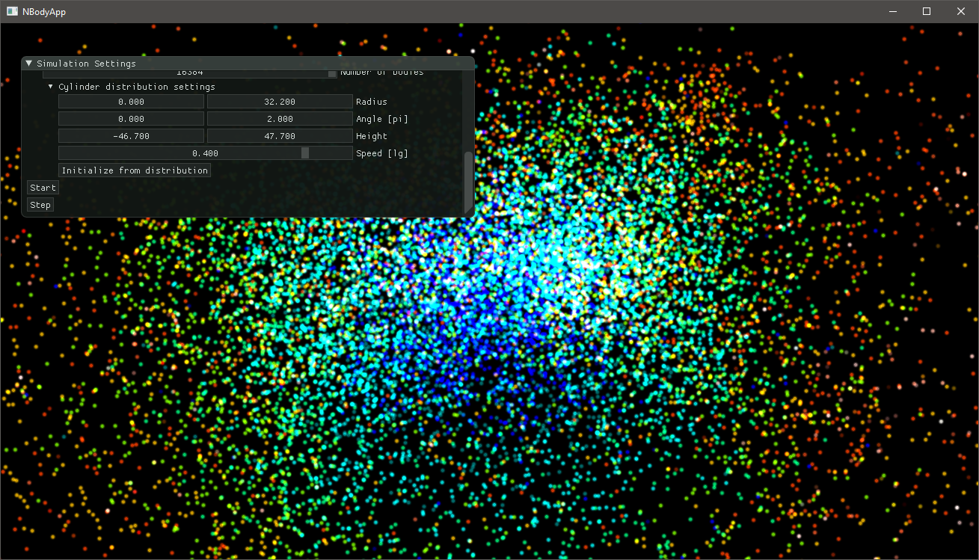Collapse the Simulation Settings panel arrow

point(29,64)
